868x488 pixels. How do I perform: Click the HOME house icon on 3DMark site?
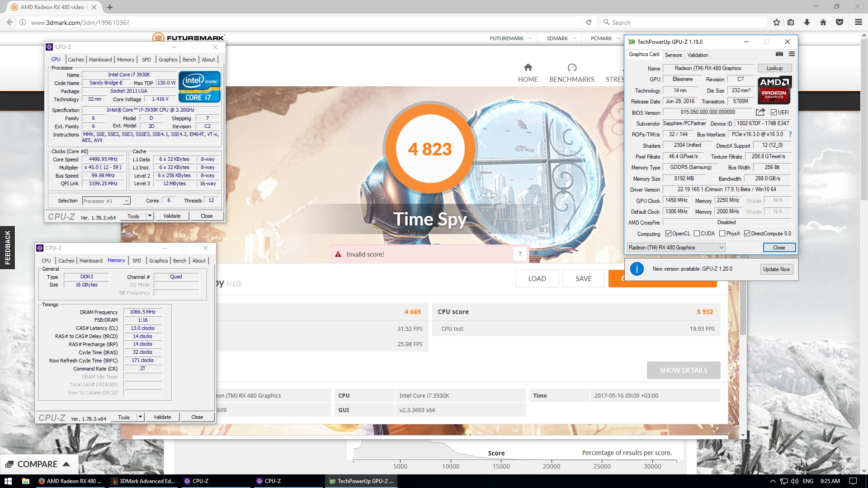coord(528,67)
